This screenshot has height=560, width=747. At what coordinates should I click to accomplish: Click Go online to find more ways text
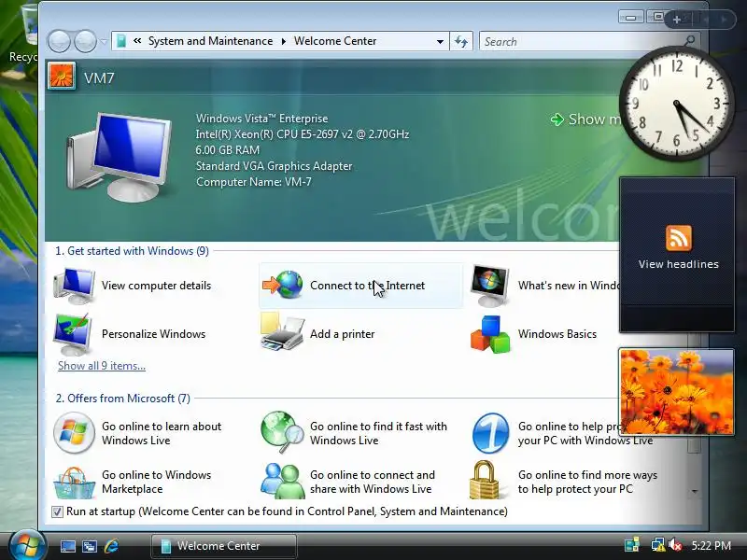pyautogui.click(x=587, y=482)
